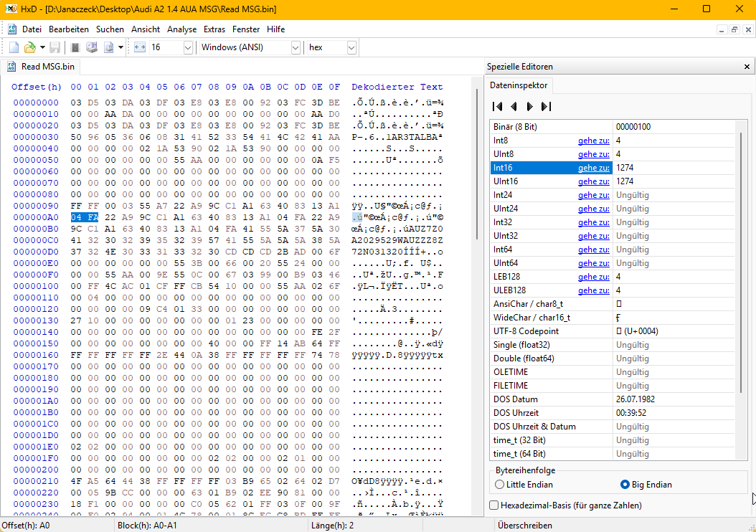Screen dimensions: 756x532
Task: Go to next byte in Dateninspektor
Action: (529, 106)
